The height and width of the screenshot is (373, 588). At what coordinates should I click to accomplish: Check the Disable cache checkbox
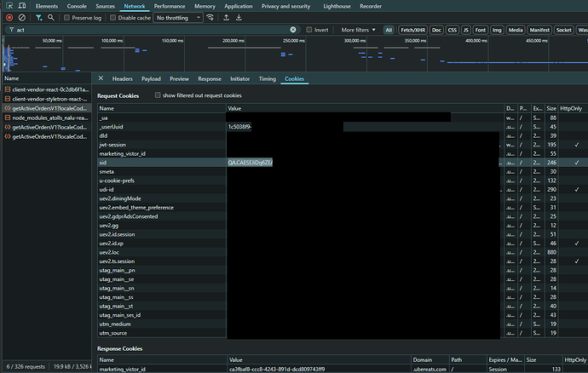pyautogui.click(x=113, y=17)
